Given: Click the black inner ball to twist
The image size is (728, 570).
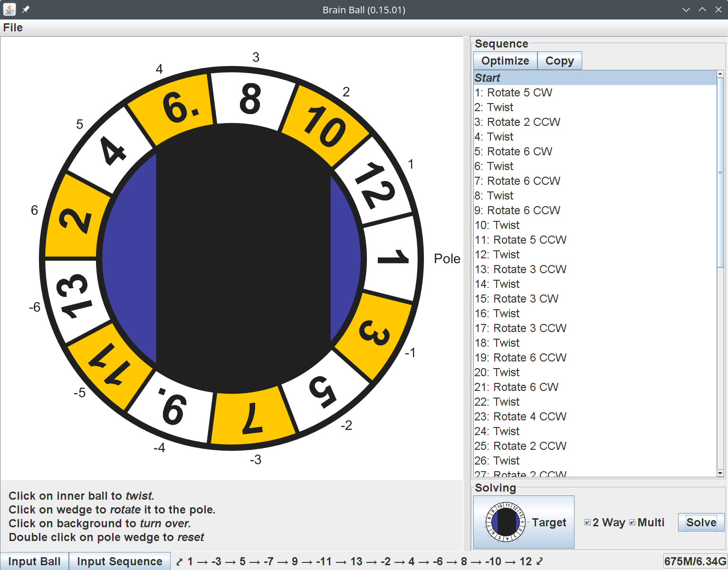Looking at the screenshot, I should 242,259.
